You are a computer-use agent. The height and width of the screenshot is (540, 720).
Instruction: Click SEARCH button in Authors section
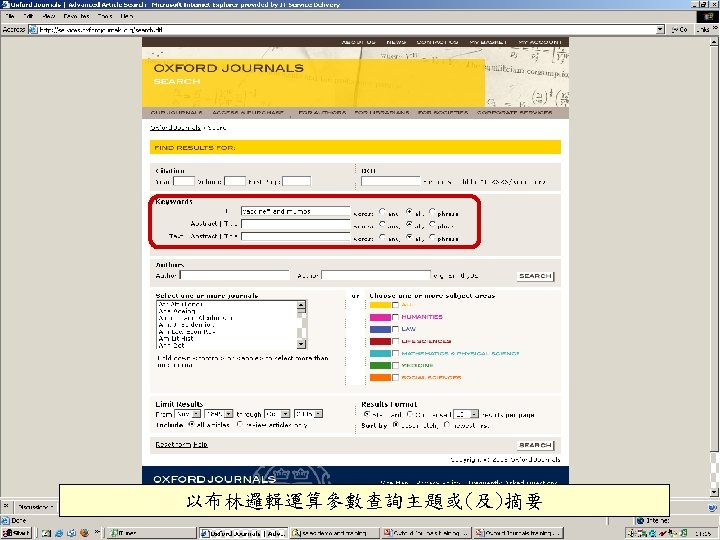[x=535, y=276]
